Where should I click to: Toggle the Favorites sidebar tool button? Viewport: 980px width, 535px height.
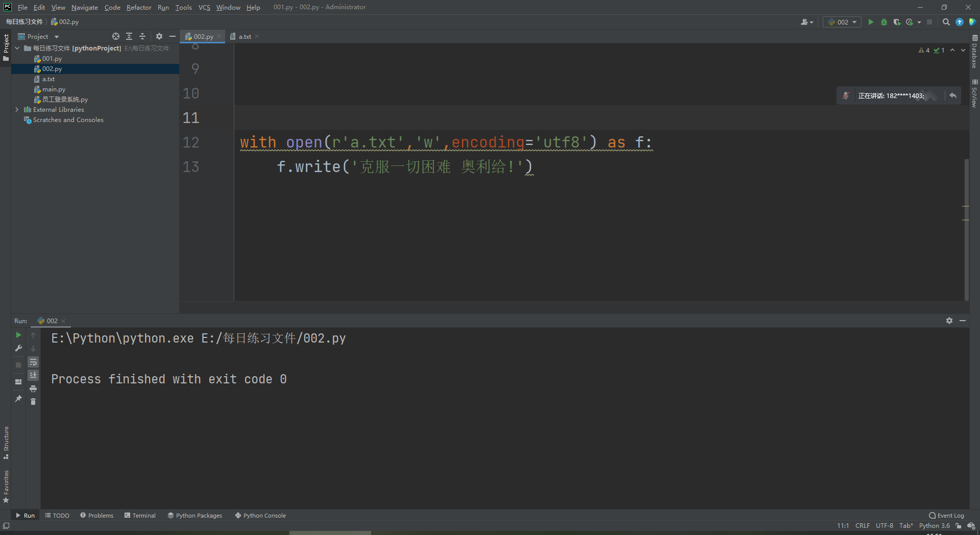(x=6, y=487)
